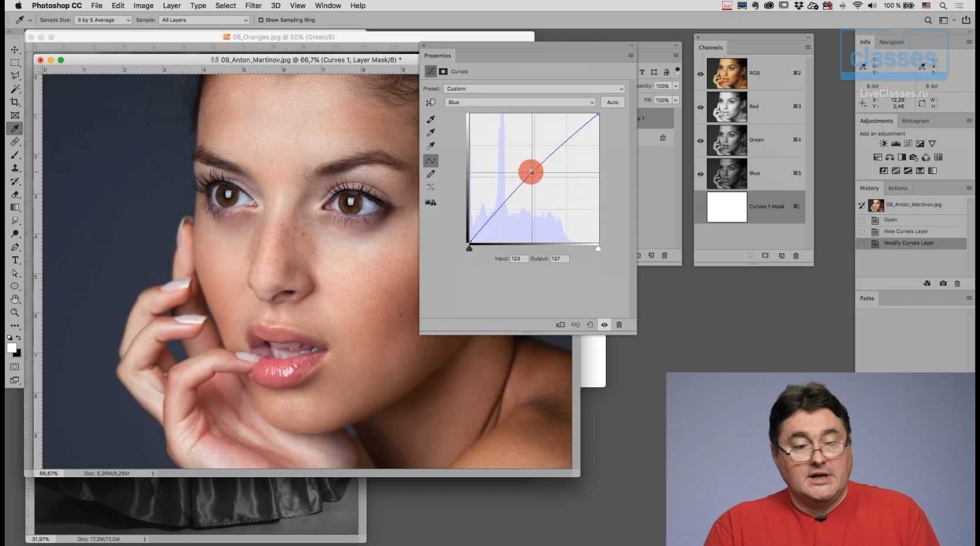
Task: Select the Rectangular Marquee tool
Action: [15, 63]
